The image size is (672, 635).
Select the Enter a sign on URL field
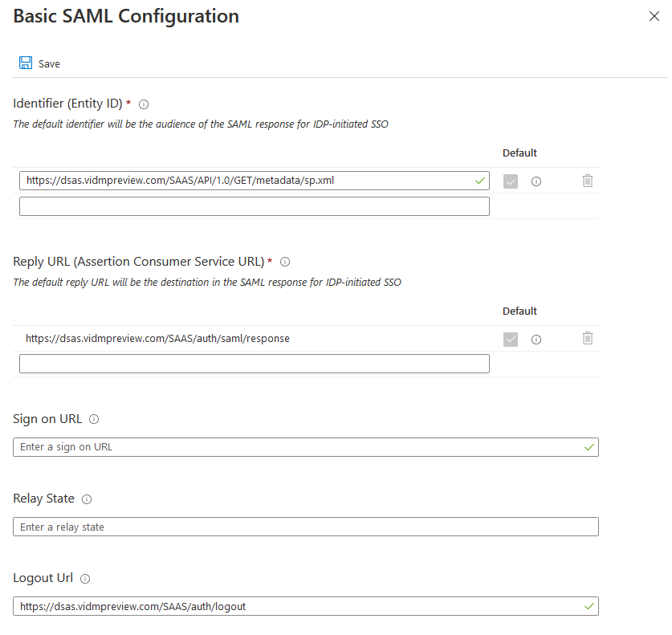305,446
